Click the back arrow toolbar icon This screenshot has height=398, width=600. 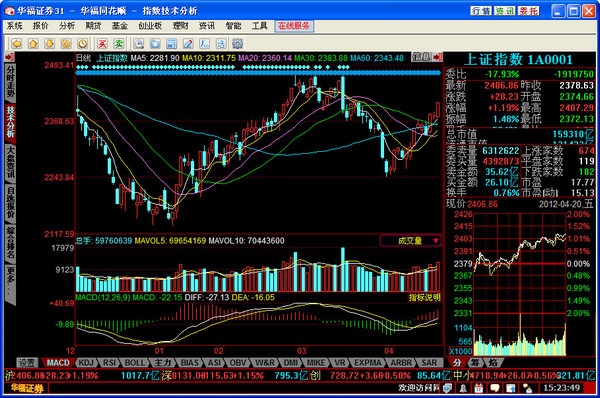click(16, 44)
